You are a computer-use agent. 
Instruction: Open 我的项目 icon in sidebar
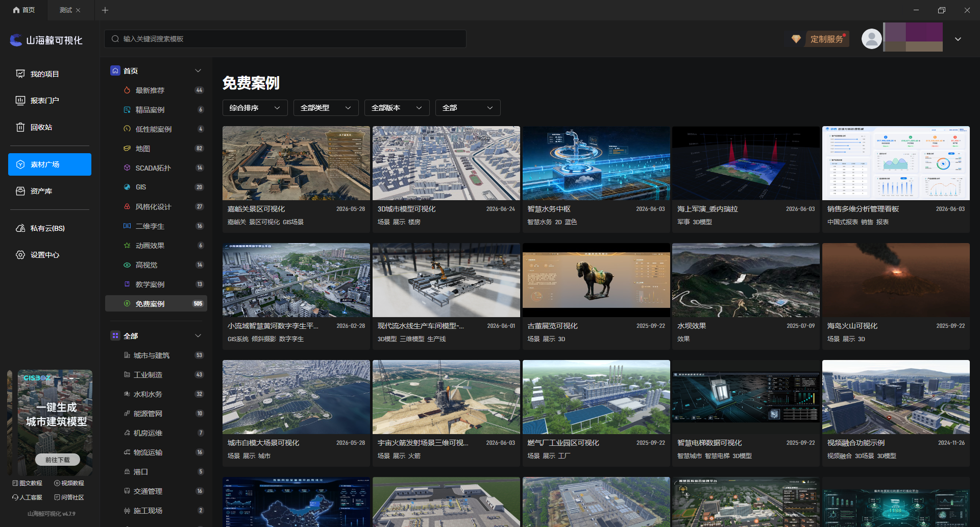(20, 74)
